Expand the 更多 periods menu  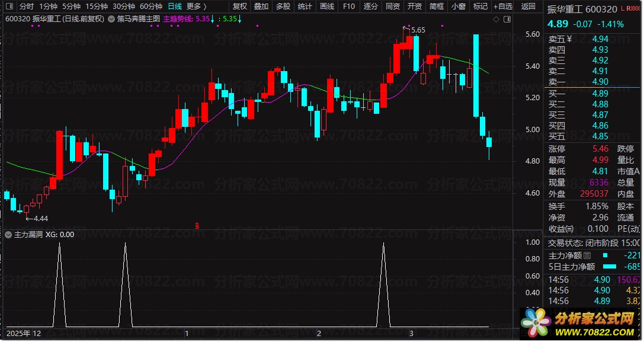[x=196, y=6]
